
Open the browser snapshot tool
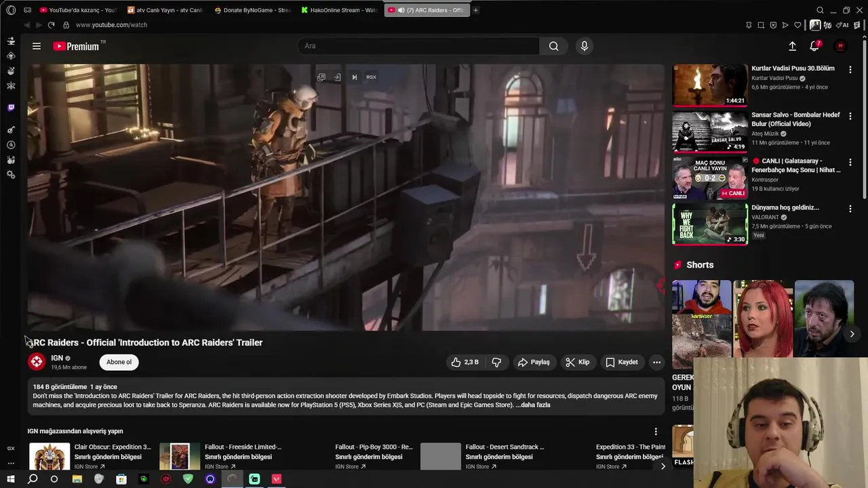coord(761,25)
